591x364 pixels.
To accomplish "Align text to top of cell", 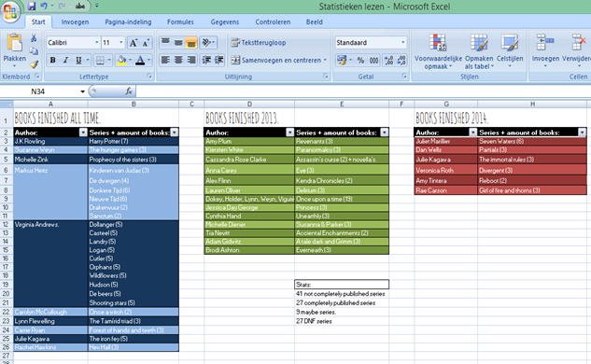I will click(x=165, y=42).
